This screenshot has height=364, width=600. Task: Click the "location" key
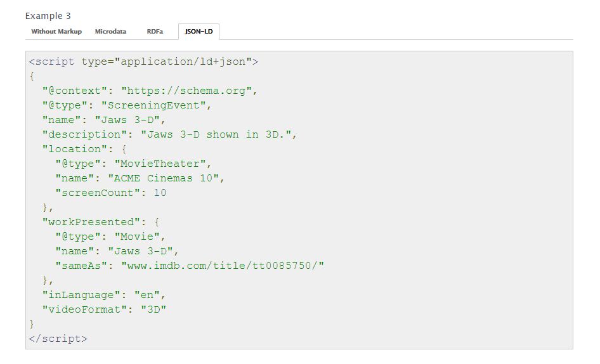click(x=75, y=149)
